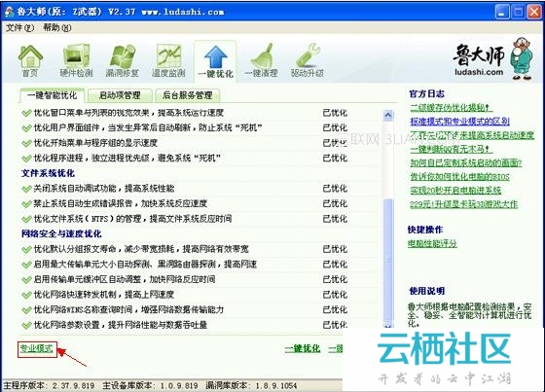The image size is (545, 392).
Task: Toggle check for 优化开始菜单与程序组的显示速度
Action: tap(27, 143)
